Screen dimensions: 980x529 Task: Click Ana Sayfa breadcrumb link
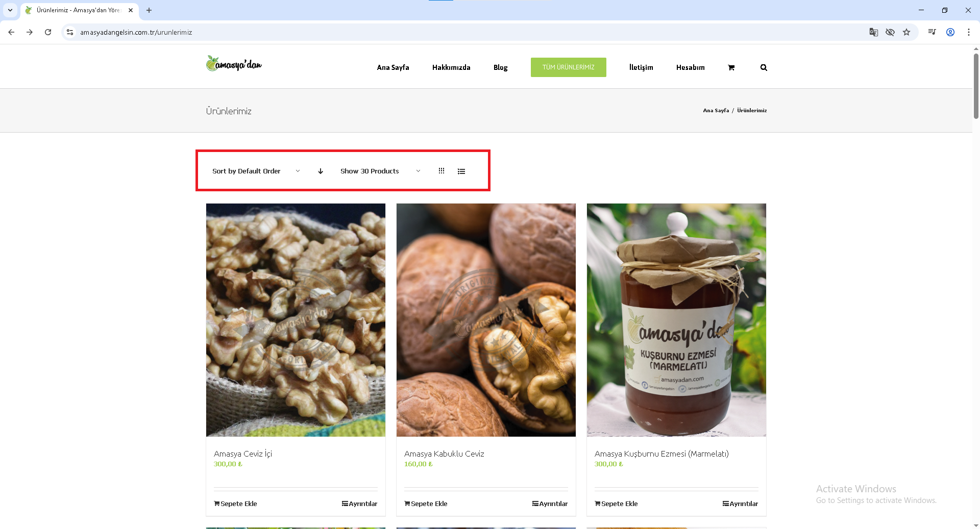point(716,111)
